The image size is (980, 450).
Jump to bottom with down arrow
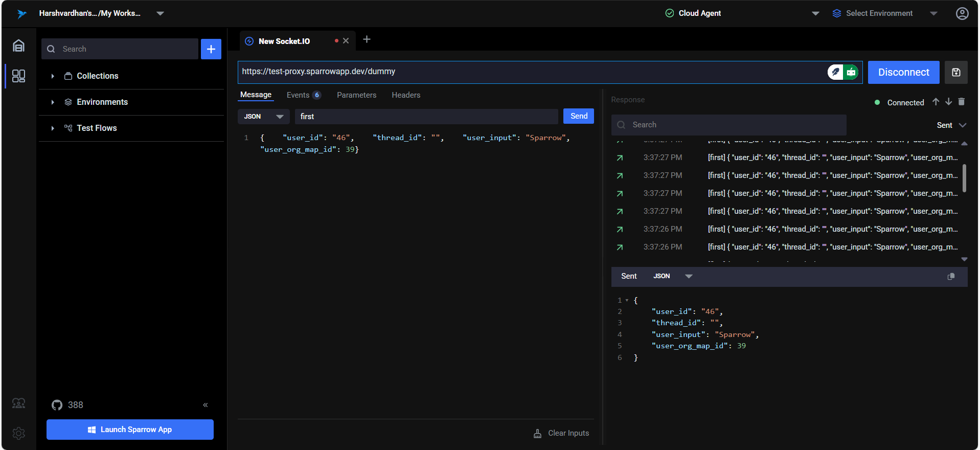(948, 102)
